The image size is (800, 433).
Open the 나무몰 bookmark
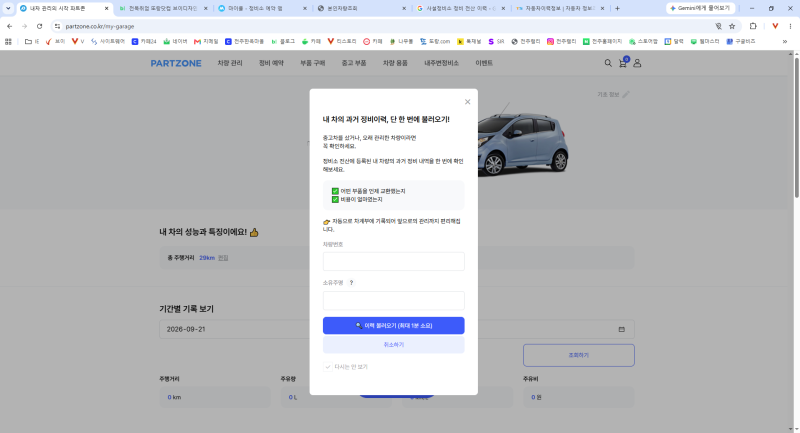tap(402, 42)
